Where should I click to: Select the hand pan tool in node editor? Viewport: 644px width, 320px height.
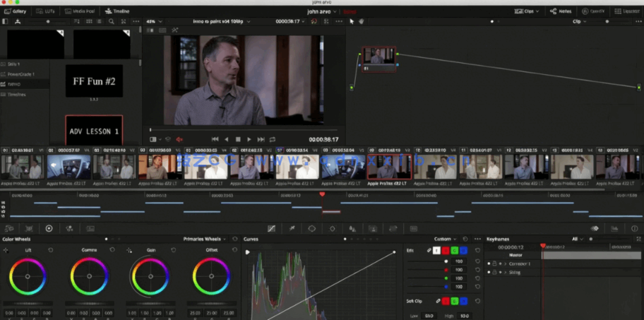(x=362, y=21)
